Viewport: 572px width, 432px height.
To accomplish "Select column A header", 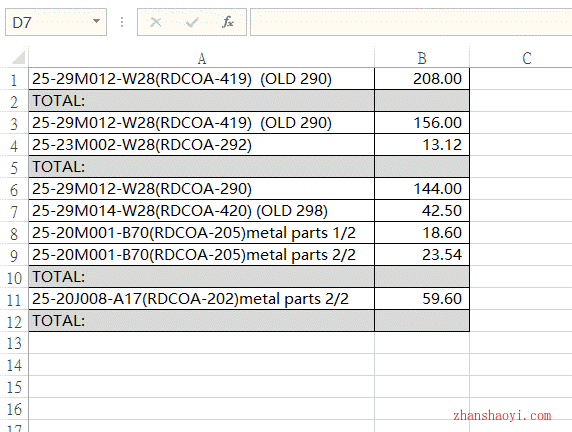I will point(201,58).
